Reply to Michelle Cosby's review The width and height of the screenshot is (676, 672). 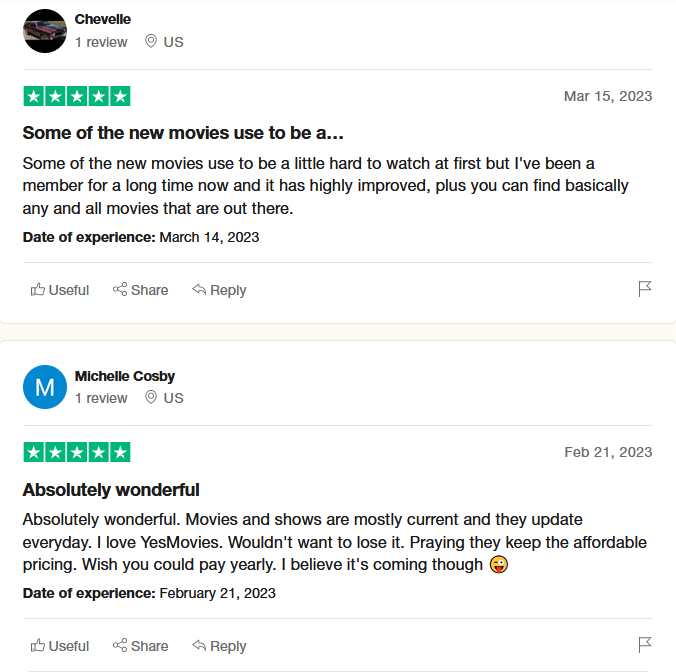coord(219,646)
